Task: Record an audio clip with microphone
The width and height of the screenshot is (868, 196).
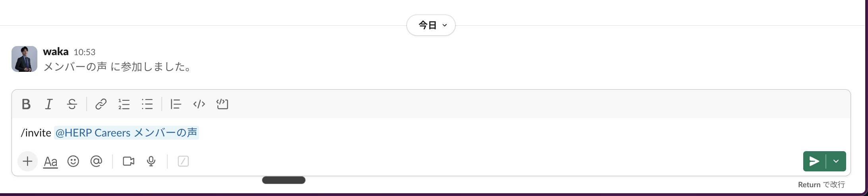Action: point(151,161)
